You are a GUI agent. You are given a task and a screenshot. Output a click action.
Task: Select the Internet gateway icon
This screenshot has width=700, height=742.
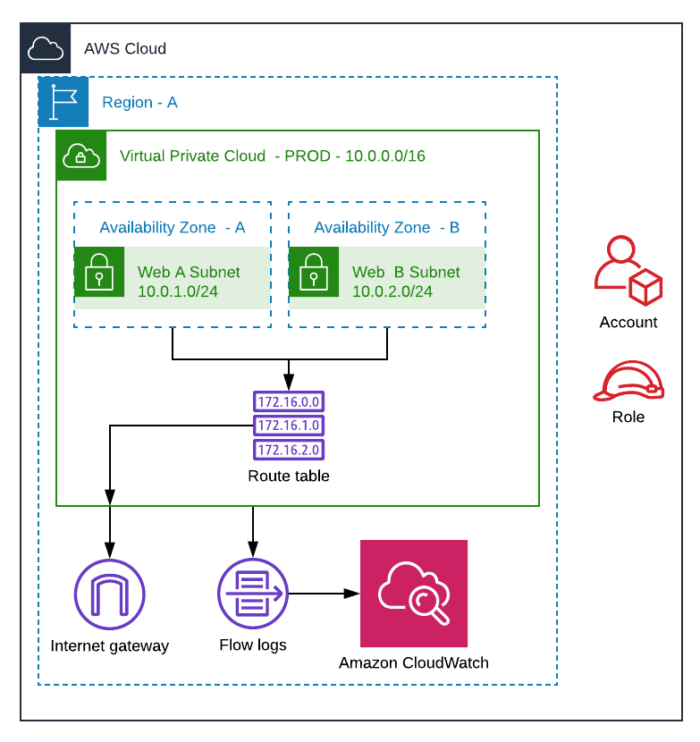click(x=110, y=594)
